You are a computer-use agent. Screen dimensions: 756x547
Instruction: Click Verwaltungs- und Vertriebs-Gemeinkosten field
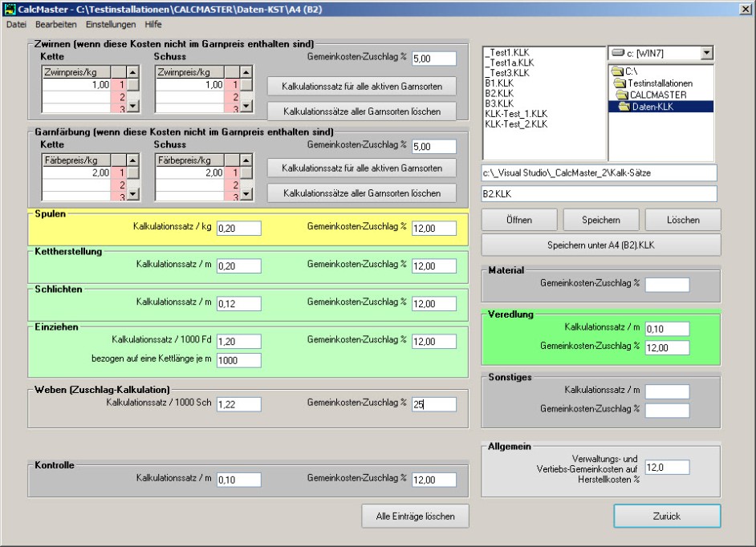(x=667, y=467)
